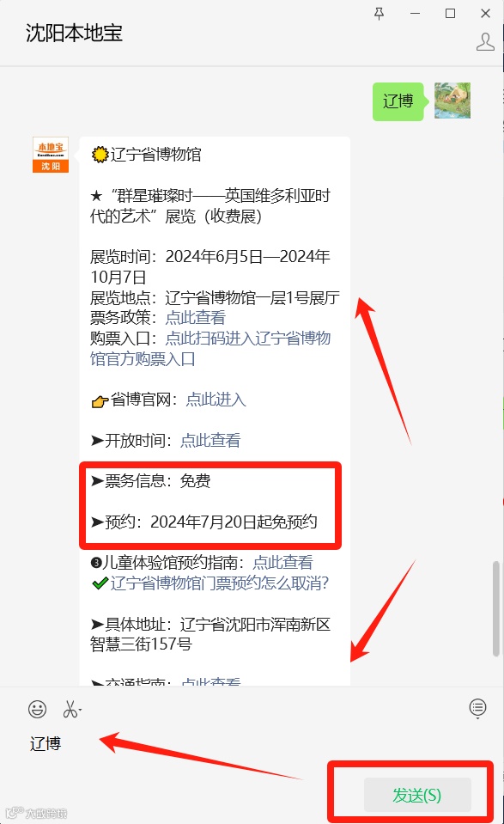The width and height of the screenshot is (504, 824).
Task: Pin the chat window on top
Action: (379, 14)
